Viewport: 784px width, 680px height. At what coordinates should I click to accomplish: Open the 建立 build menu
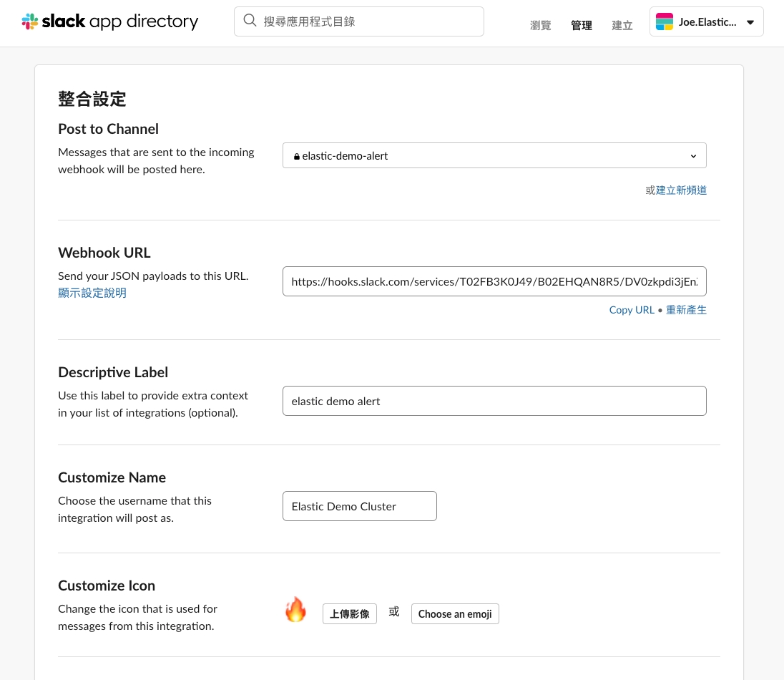pyautogui.click(x=622, y=25)
